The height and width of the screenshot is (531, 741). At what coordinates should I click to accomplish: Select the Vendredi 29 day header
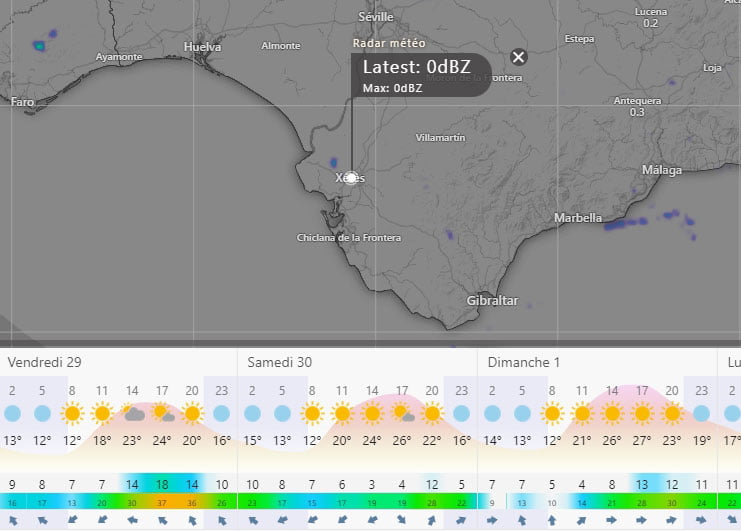pos(45,361)
